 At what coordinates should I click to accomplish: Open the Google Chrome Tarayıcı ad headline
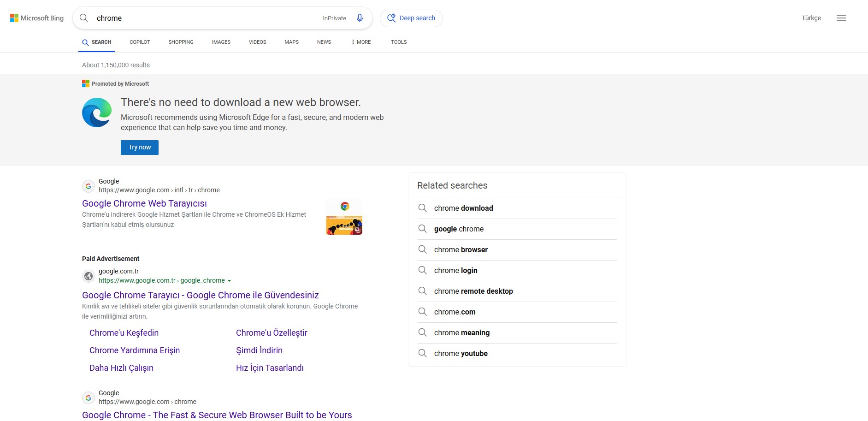click(x=201, y=295)
